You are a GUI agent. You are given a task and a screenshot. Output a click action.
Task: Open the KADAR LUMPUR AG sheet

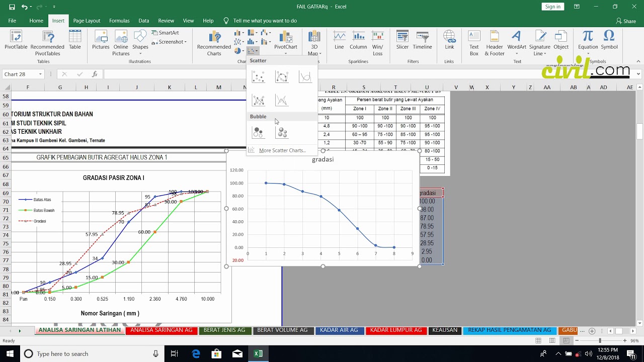coord(396,330)
